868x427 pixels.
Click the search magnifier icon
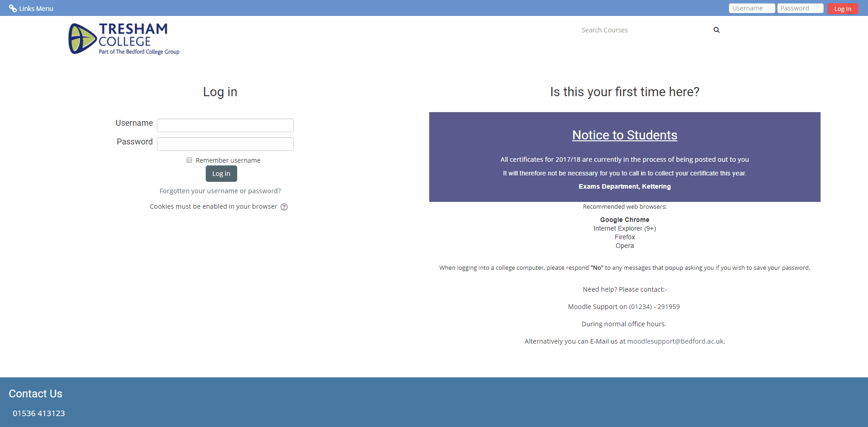pos(717,30)
